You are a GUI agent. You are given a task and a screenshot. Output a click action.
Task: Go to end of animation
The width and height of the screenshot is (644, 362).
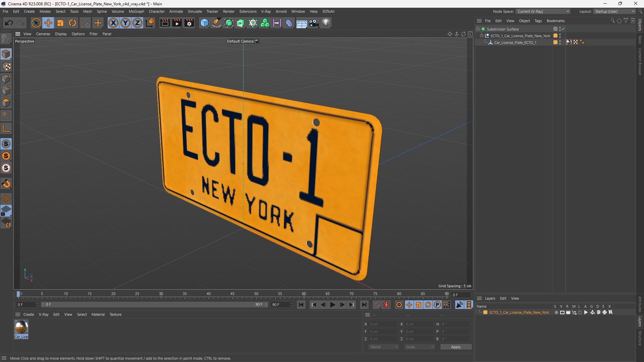point(364,305)
